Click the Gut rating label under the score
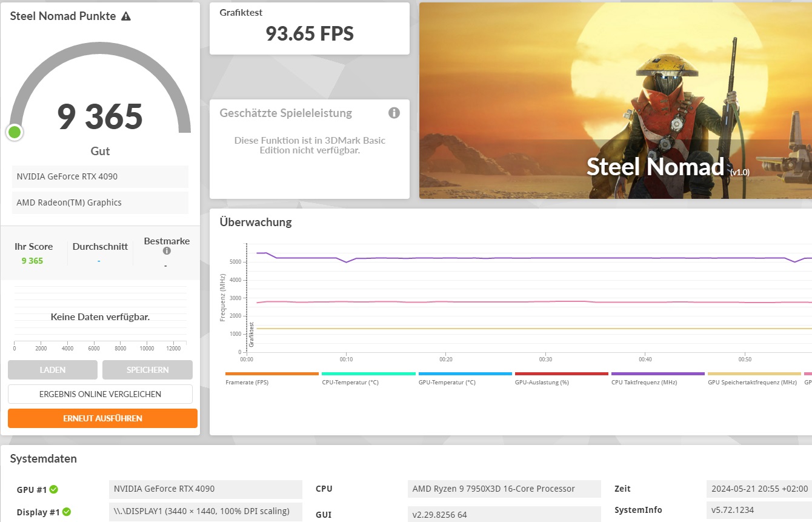The width and height of the screenshot is (812, 522). pyautogui.click(x=100, y=152)
